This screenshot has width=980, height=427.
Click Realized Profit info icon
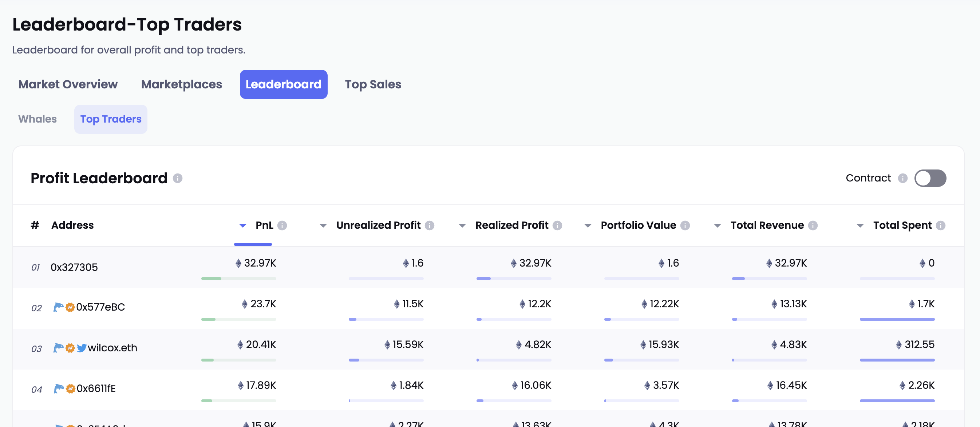[557, 226]
